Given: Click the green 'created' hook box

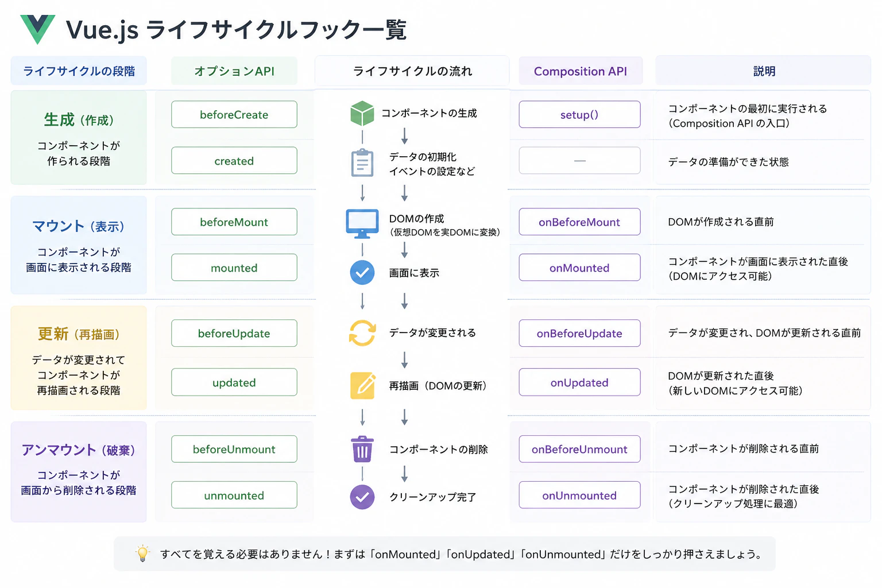Looking at the screenshot, I should (x=234, y=161).
